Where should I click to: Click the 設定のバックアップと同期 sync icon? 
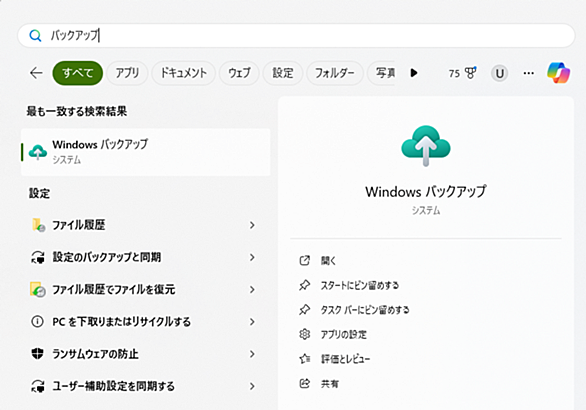pyautogui.click(x=38, y=257)
